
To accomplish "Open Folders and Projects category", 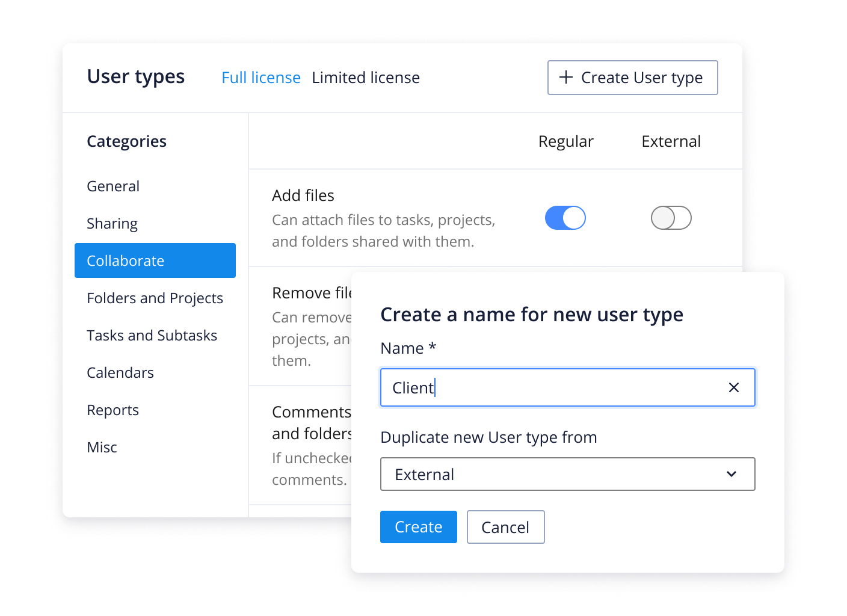I will (155, 298).
